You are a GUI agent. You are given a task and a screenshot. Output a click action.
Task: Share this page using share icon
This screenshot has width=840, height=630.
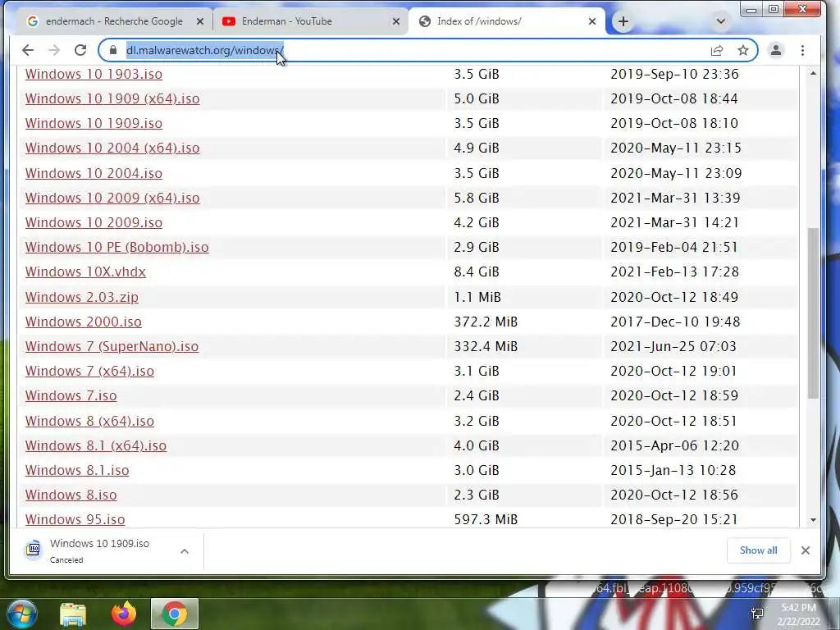point(717,50)
